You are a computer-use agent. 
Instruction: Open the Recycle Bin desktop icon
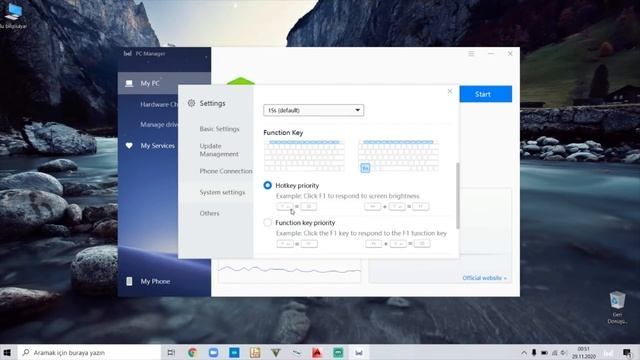pos(617,307)
